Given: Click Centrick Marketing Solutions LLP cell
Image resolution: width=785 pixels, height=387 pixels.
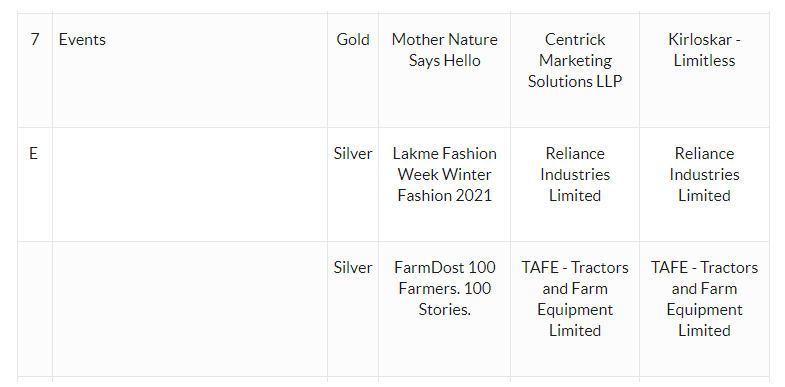Looking at the screenshot, I should (x=575, y=60).
